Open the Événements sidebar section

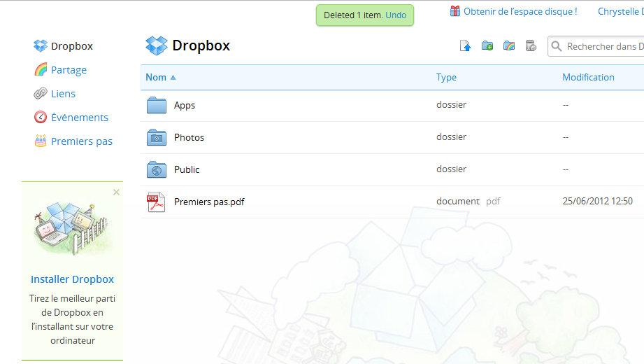pyautogui.click(x=80, y=117)
